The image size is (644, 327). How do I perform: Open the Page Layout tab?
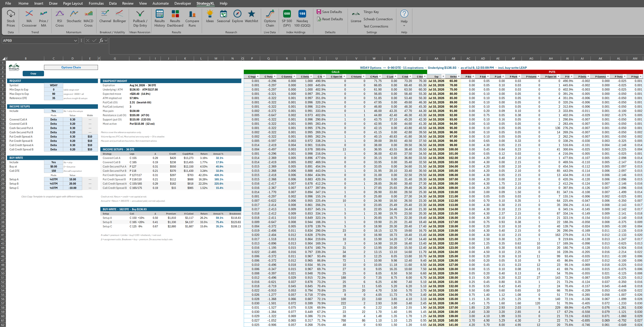click(x=73, y=3)
